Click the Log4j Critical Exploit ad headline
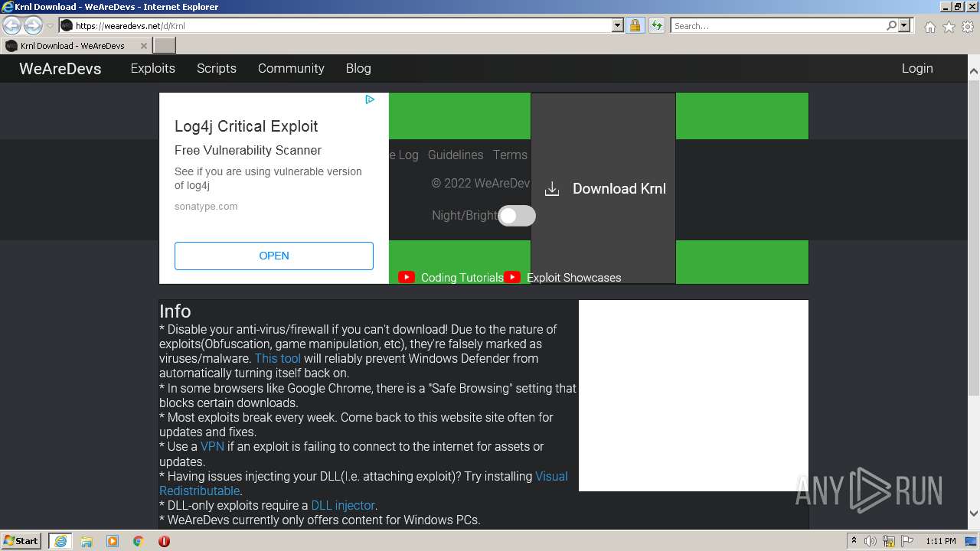The image size is (980, 551). click(246, 126)
